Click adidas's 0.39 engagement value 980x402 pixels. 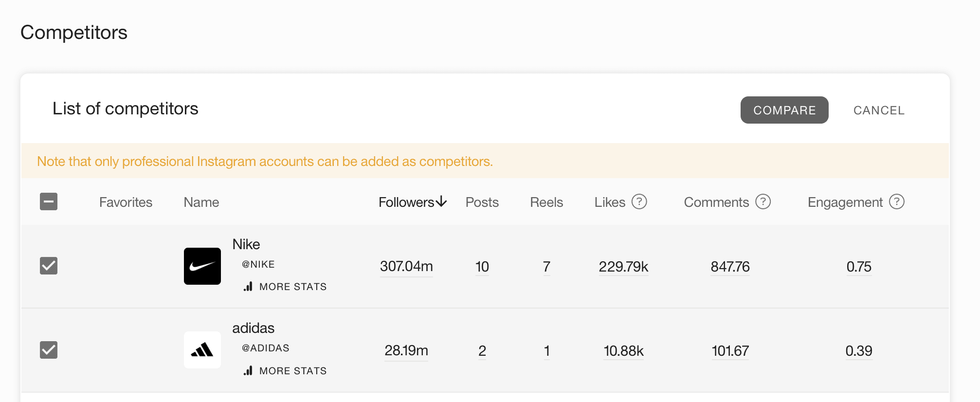[x=859, y=351]
